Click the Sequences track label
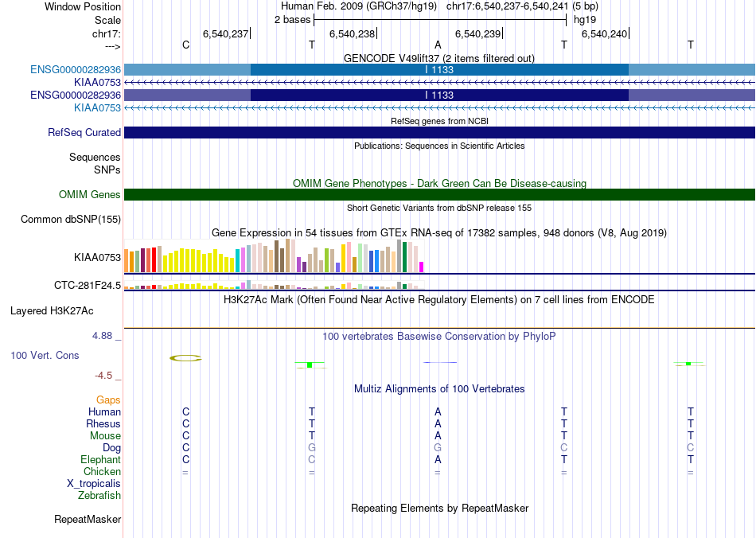Image resolution: width=756 pixels, height=538 pixels. [95, 157]
